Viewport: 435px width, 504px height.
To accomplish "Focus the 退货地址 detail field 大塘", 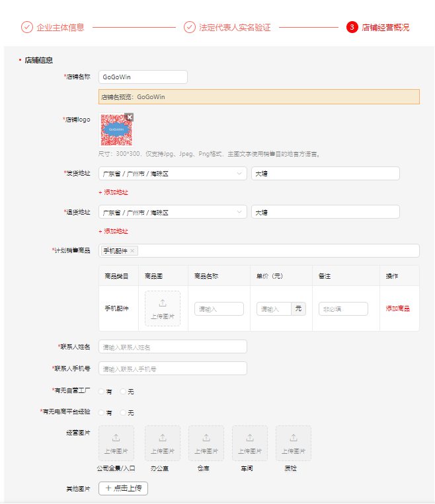I will pyautogui.click(x=325, y=212).
